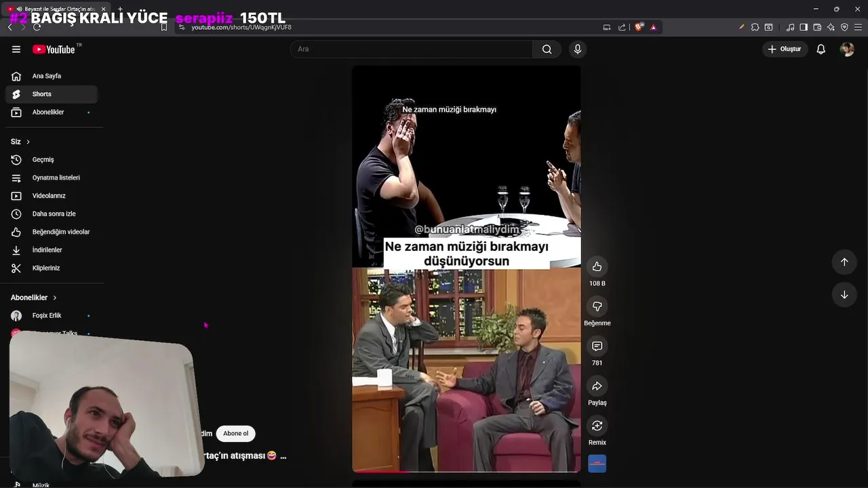Open Abonelikler sidebar entry

pos(52,112)
